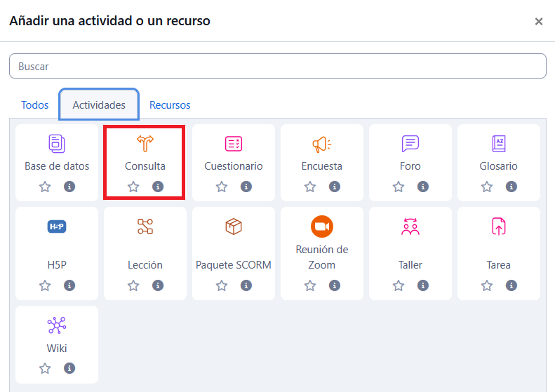This screenshot has height=392, width=555.
Task: Select the Base de datos activity icon
Action: click(57, 144)
